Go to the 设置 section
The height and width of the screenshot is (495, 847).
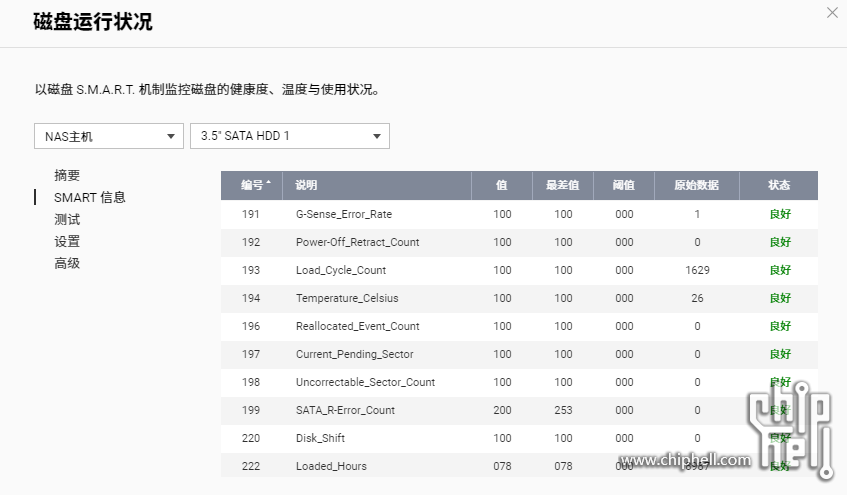(67, 242)
